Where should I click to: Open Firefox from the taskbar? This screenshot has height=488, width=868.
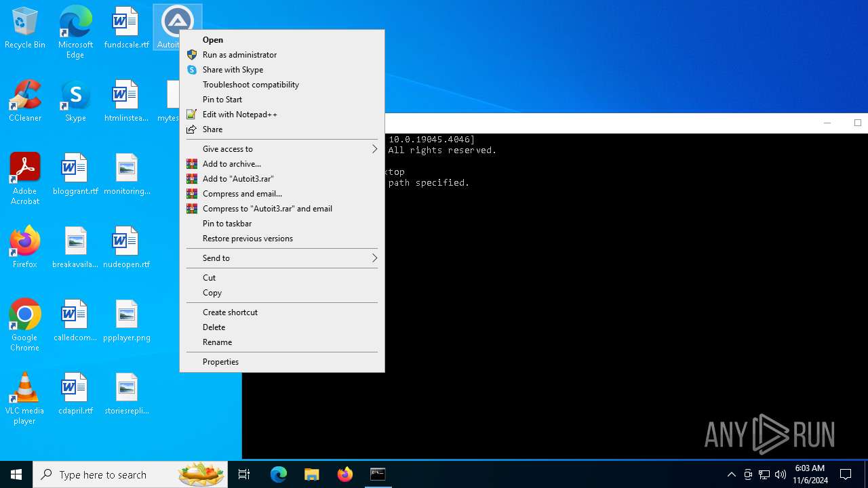[x=345, y=474]
